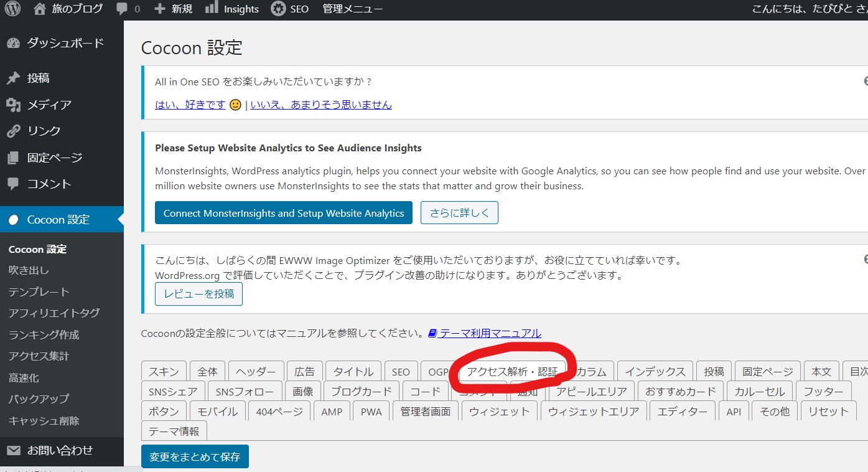Open ランキング作成 submenu item
868x472 pixels.
tap(44, 334)
